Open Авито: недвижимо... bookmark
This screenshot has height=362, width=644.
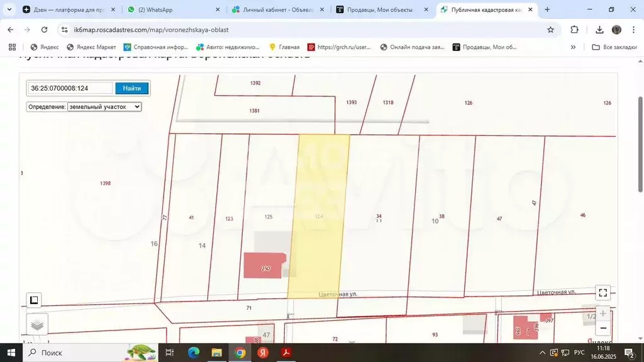click(228, 47)
